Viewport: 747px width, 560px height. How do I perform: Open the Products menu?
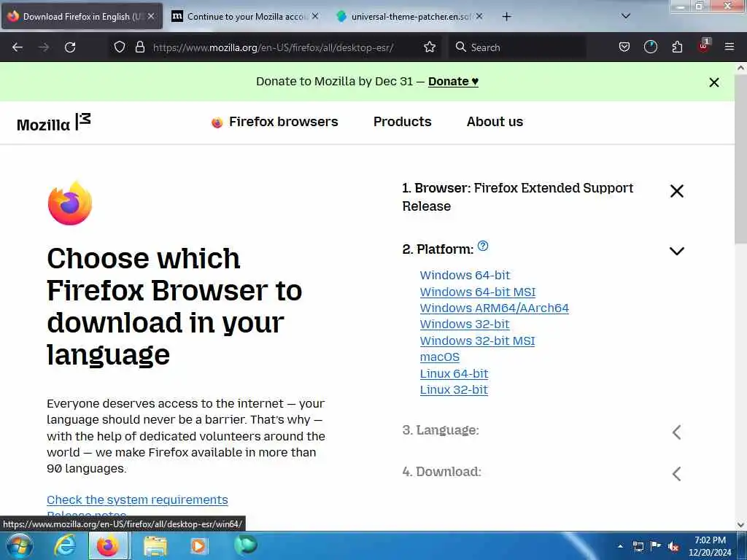402,122
